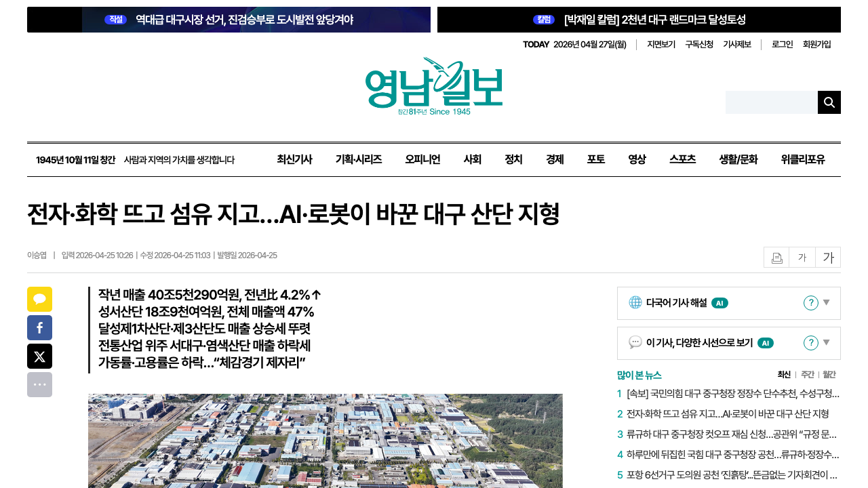Viewport: 868px width, 488px height.
Task: Share article on X
Action: click(39, 356)
